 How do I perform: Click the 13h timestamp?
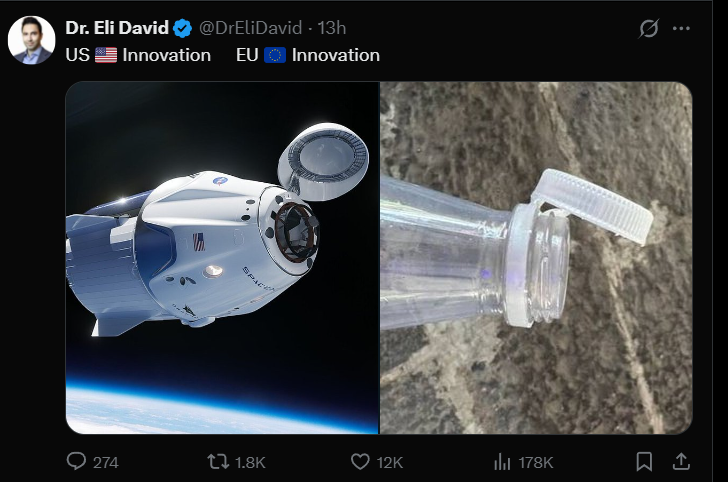click(332, 28)
